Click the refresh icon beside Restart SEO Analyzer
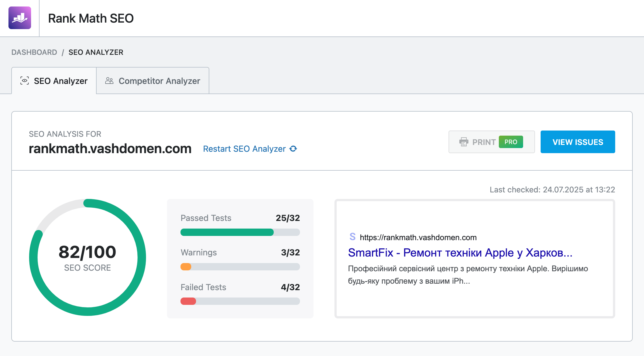 [x=293, y=149]
